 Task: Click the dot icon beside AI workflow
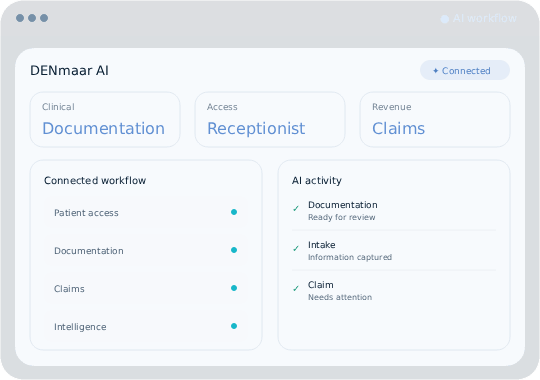[x=445, y=19]
